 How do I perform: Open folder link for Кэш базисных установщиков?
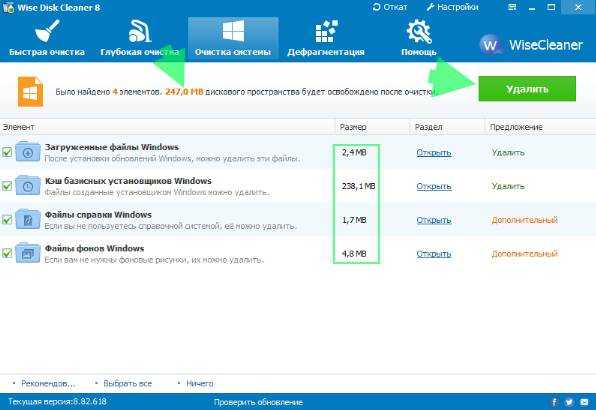click(x=434, y=187)
